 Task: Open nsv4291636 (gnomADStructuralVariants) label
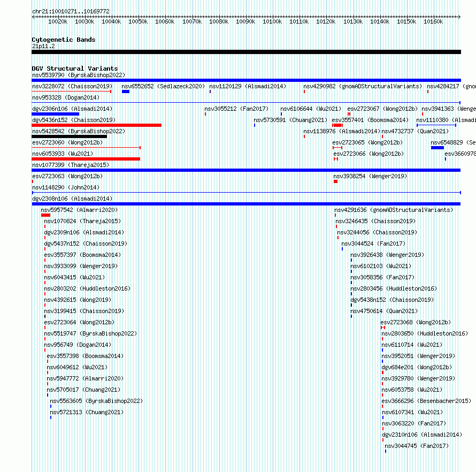click(394, 210)
